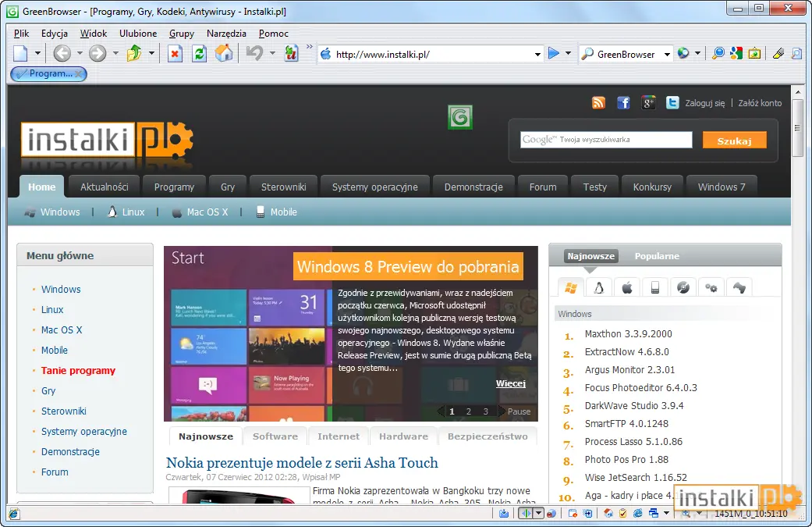Image resolution: width=812 pixels, height=527 pixels.
Task: Open the address bar URL dropdown
Action: pyautogui.click(x=537, y=54)
